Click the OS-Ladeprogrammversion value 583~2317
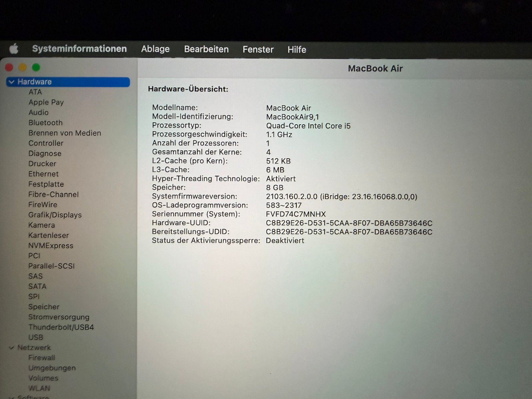This screenshot has width=532, height=399. [283, 205]
